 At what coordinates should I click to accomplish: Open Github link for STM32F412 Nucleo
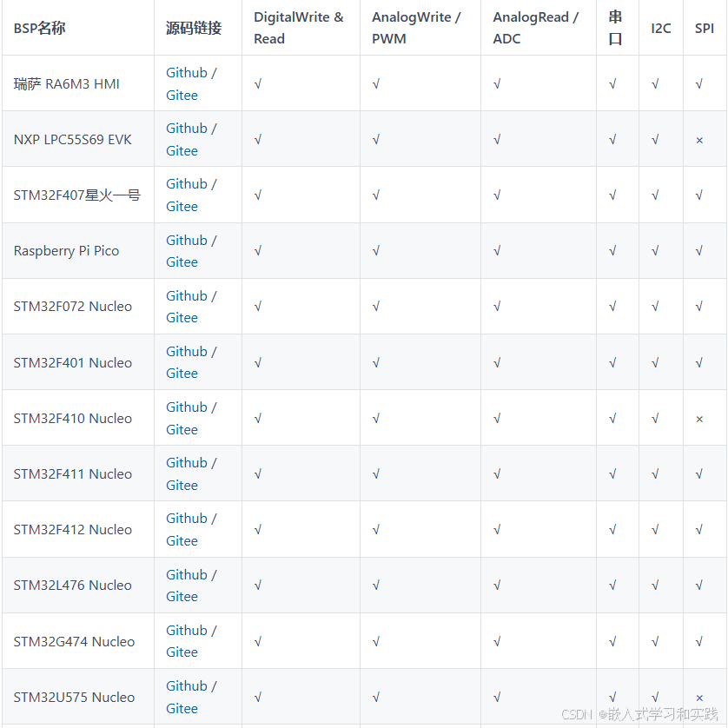(187, 519)
